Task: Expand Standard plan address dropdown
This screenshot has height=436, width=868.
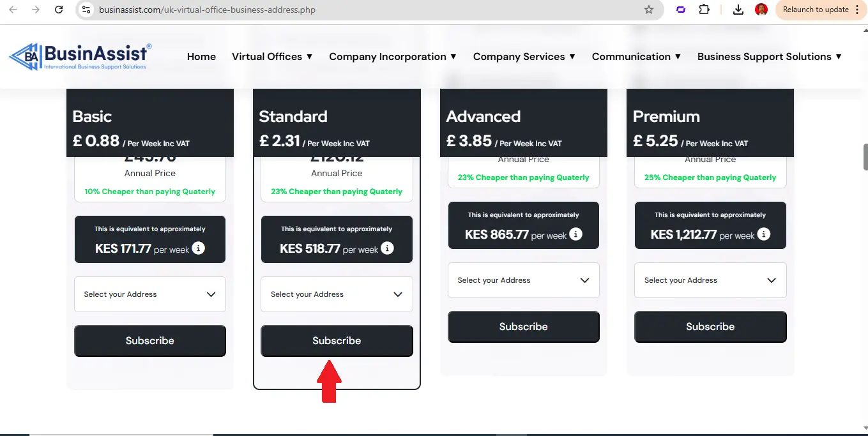Action: click(337, 294)
